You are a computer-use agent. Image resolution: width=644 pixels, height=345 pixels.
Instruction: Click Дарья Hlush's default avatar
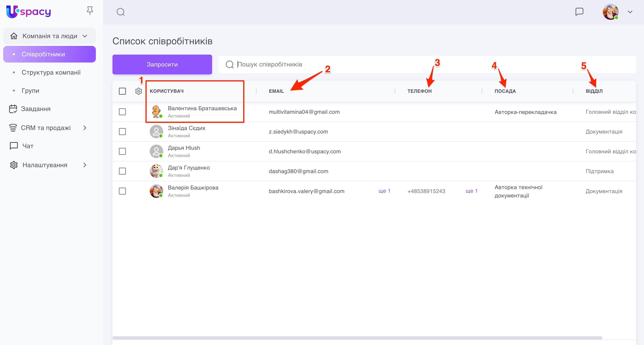click(156, 151)
